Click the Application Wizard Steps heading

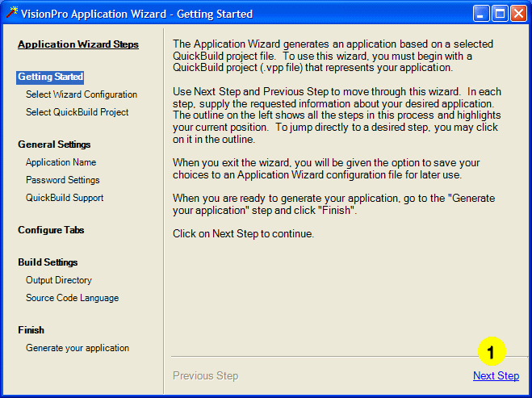point(78,44)
